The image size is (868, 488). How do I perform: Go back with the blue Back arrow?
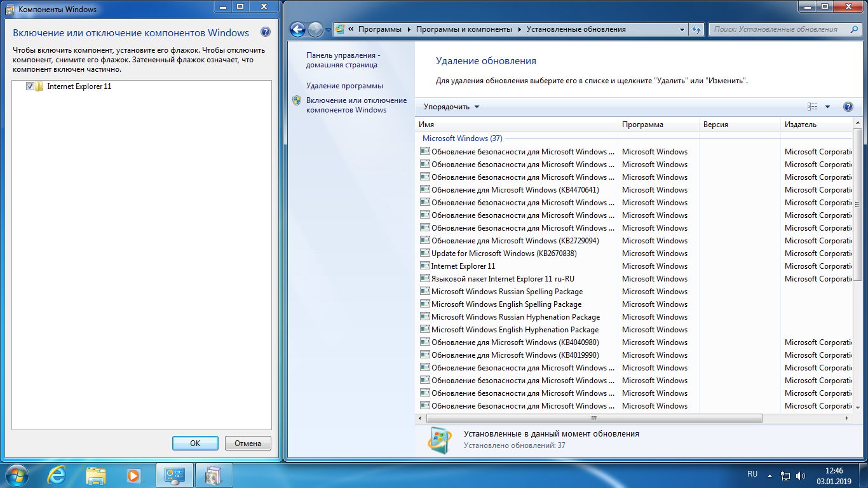pos(297,29)
